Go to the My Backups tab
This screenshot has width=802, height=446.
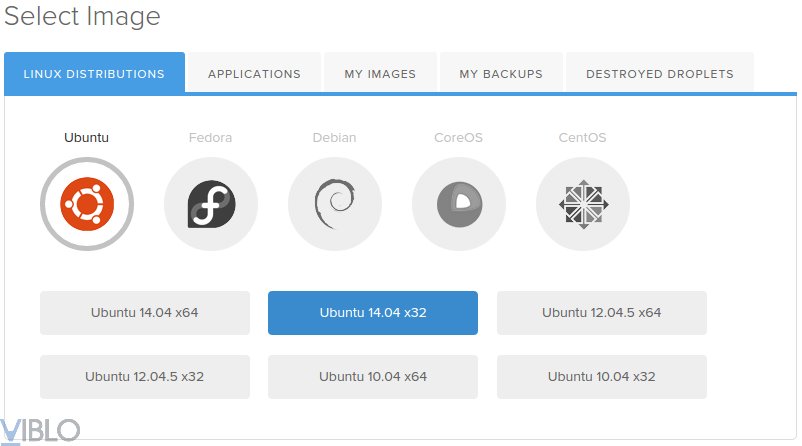click(x=501, y=74)
